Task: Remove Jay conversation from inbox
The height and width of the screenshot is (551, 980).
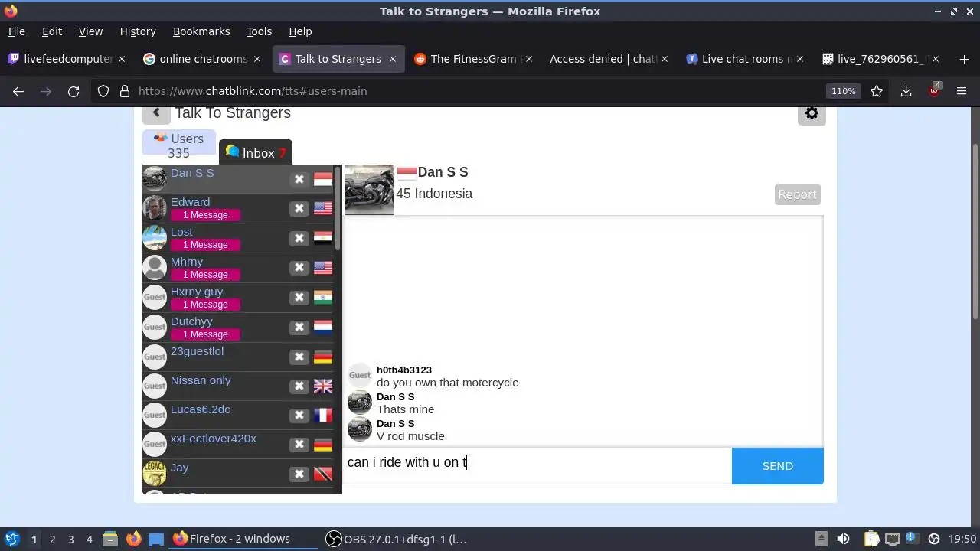Action: click(x=299, y=474)
